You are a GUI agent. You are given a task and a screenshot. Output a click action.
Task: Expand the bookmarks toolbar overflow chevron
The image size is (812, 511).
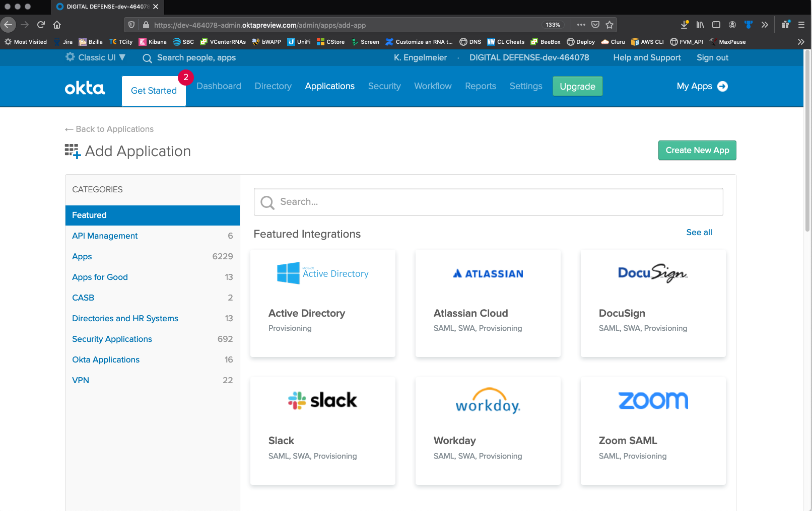[x=801, y=42]
